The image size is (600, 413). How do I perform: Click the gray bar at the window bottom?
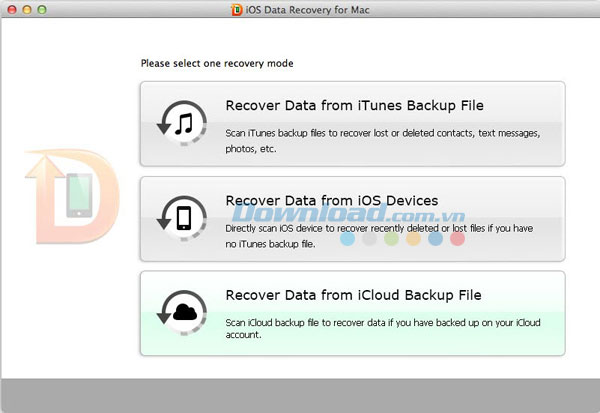(300, 395)
